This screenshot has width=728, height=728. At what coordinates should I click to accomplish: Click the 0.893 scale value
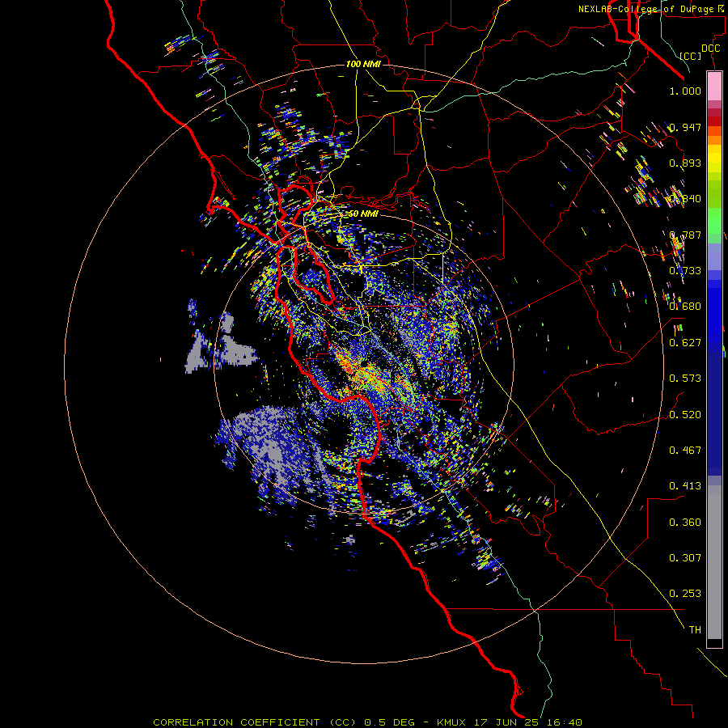685,163
